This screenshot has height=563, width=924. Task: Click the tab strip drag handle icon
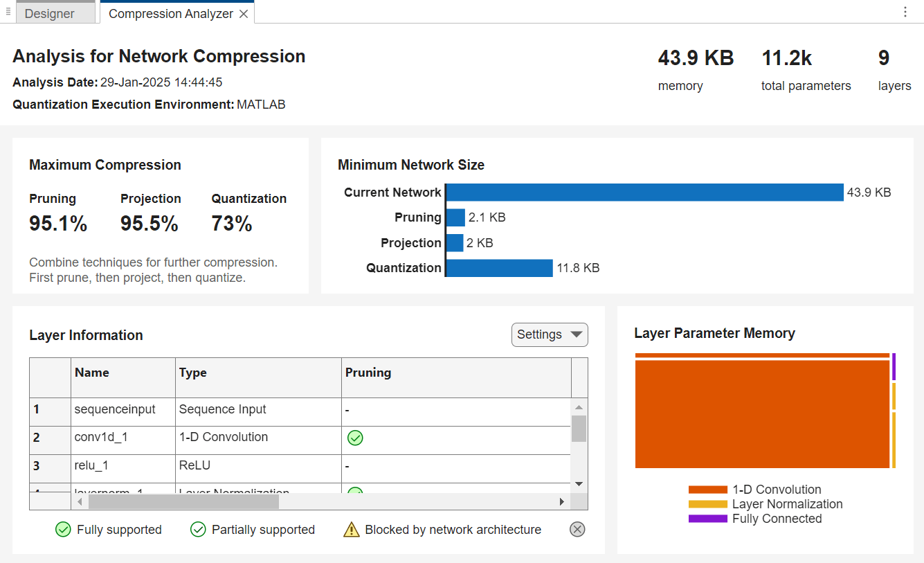click(x=8, y=12)
